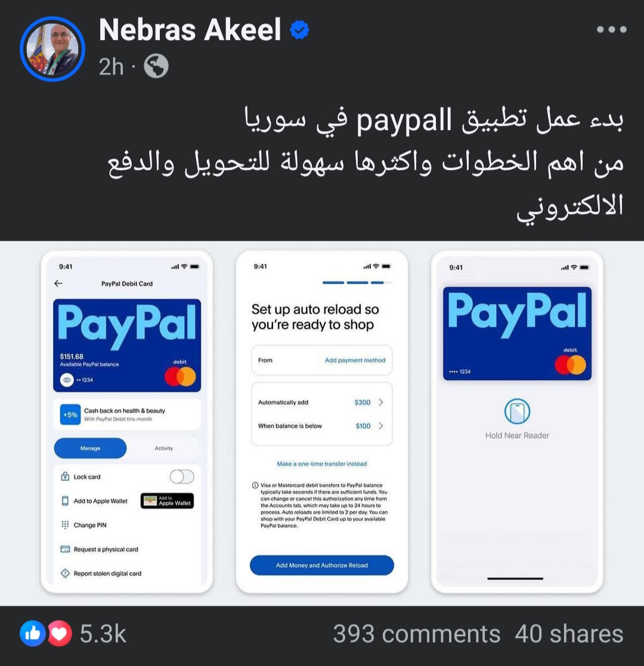Open the three-dot post options menu
The width and height of the screenshot is (644, 666).
[611, 29]
